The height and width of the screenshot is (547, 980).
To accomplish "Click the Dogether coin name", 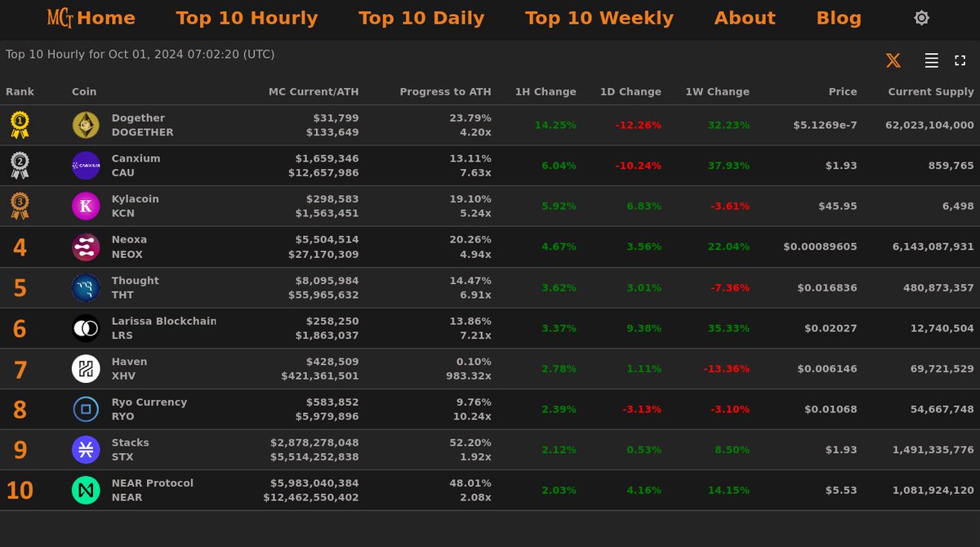I will coord(138,118).
